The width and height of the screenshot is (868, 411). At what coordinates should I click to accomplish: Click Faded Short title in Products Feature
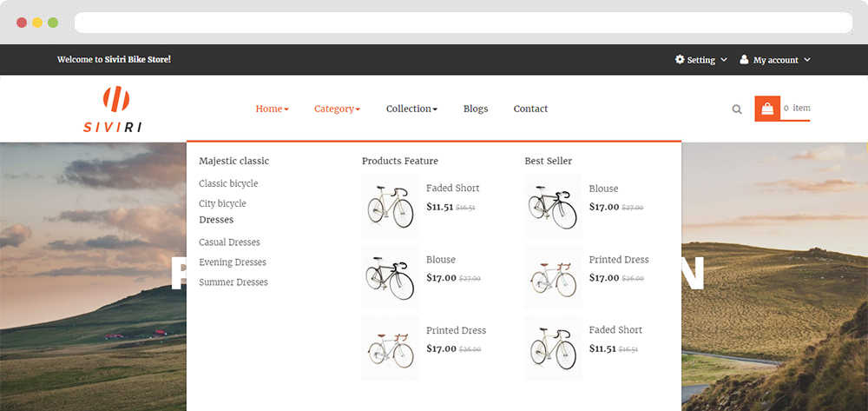coord(453,189)
